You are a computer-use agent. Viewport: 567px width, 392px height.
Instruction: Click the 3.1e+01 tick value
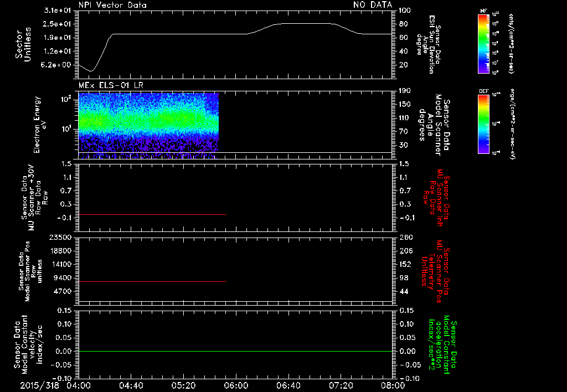58,10
